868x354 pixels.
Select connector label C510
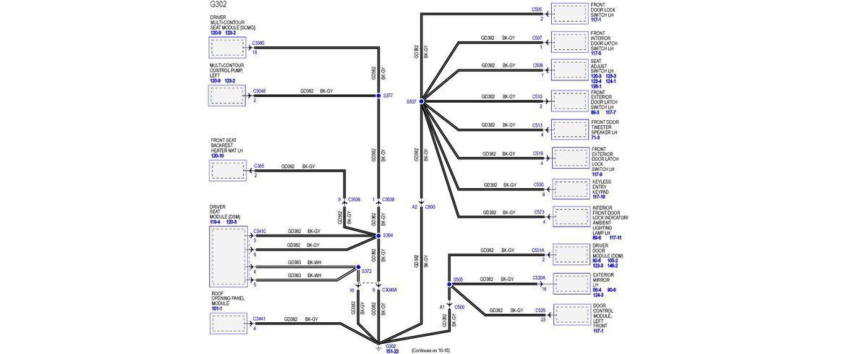coord(537,96)
